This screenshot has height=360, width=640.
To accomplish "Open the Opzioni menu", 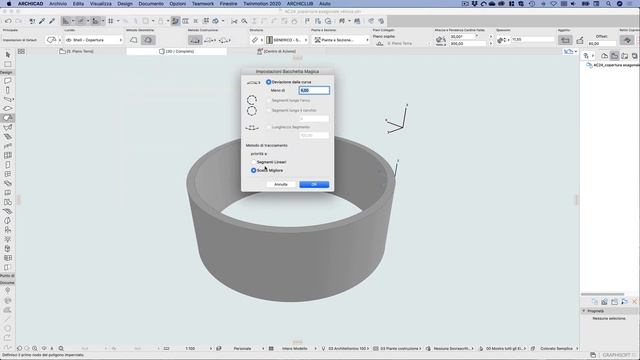I will (178, 4).
